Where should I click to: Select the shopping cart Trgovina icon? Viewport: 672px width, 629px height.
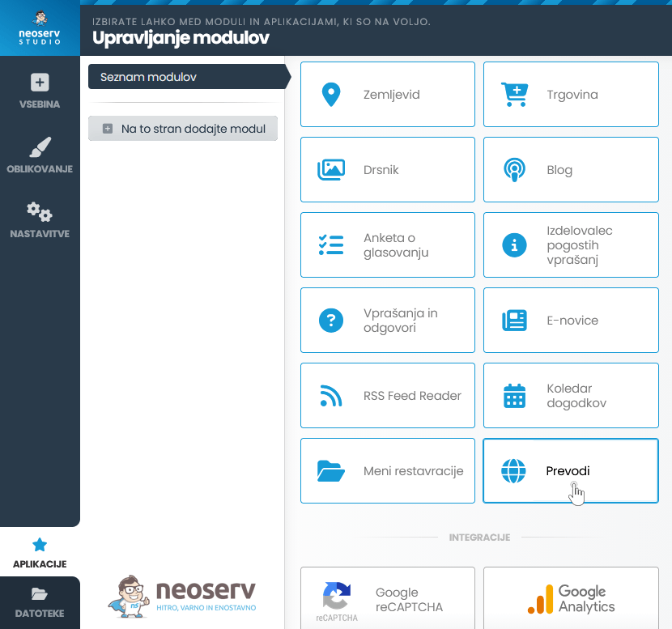click(x=514, y=95)
